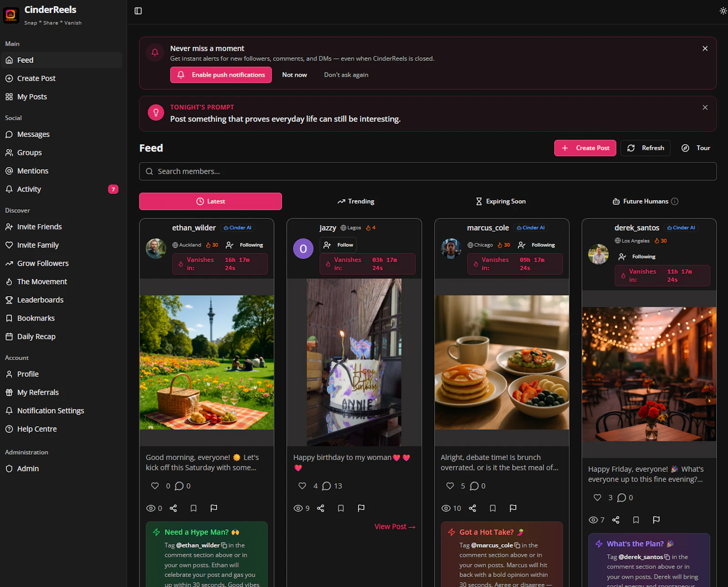Report Jazzy's post with the flag icon
The image size is (728, 587).
[361, 508]
